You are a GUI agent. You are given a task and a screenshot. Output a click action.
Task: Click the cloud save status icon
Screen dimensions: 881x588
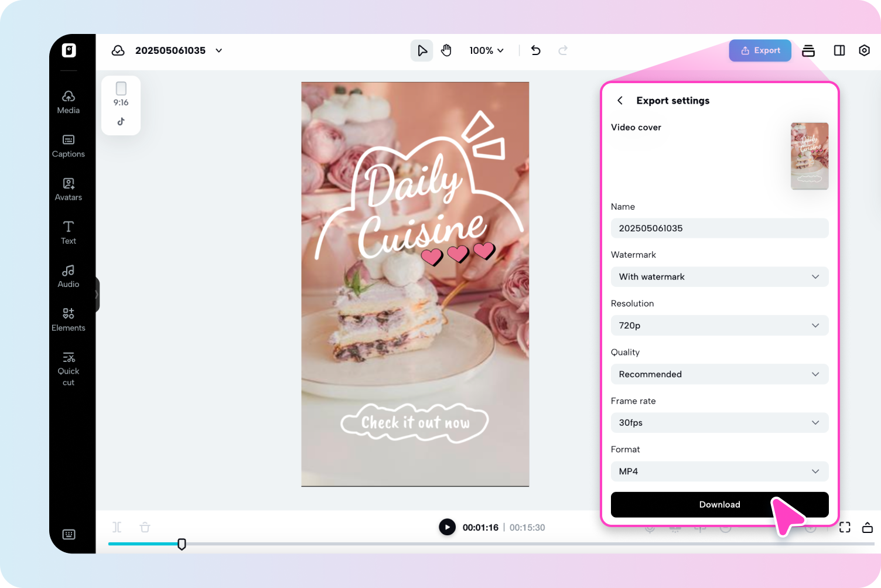click(118, 50)
